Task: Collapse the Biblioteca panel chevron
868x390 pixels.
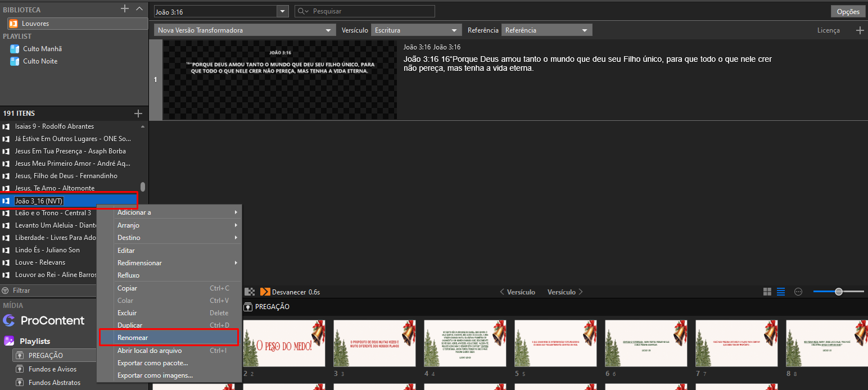Action: (139, 9)
